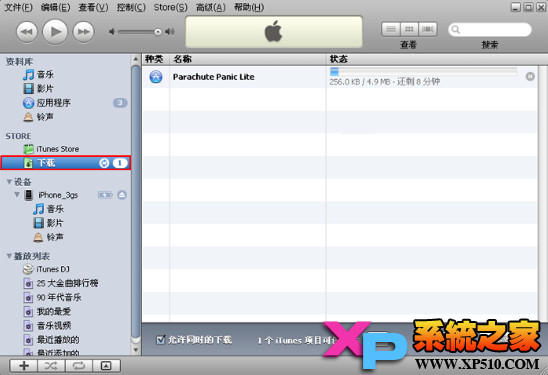Select Parachute Panic Lite download row
This screenshot has height=375, width=548.
pyautogui.click(x=340, y=77)
